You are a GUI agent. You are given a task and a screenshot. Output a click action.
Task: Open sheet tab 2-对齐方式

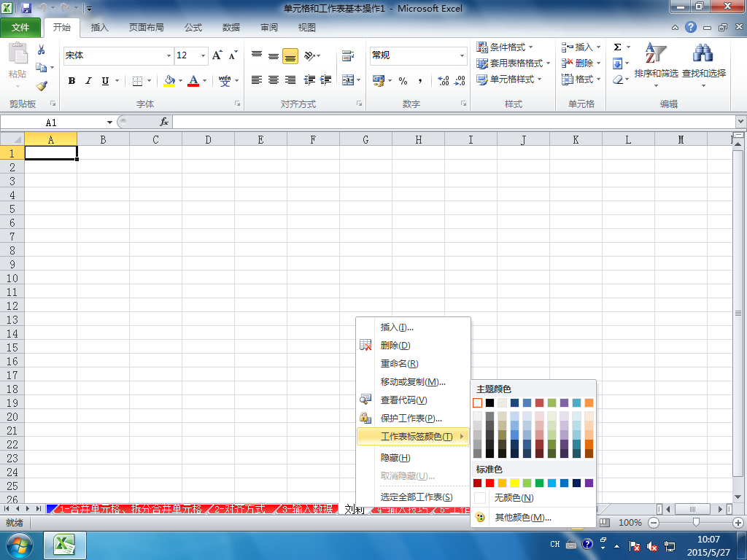(x=239, y=509)
